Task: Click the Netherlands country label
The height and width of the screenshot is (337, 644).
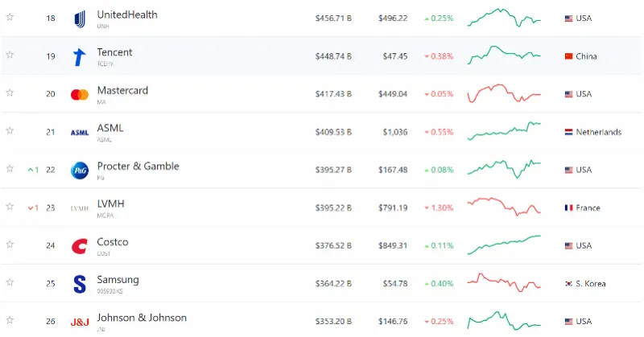Action: click(x=598, y=132)
